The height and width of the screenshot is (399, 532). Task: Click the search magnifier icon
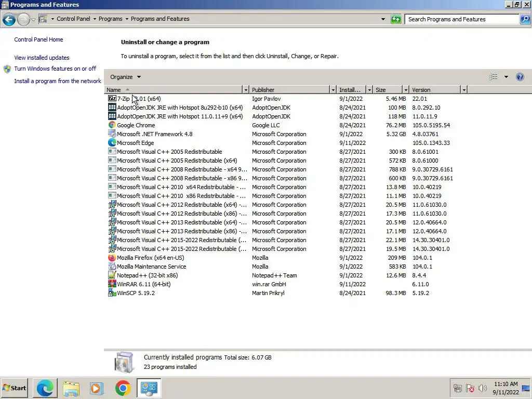(525, 19)
